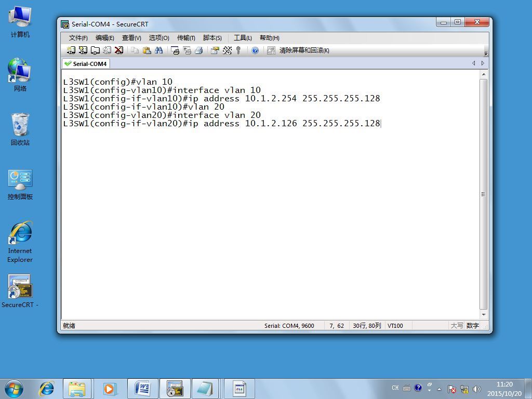This screenshot has height=399, width=532.
Task: Open the 工具(L) Tools menu
Action: coord(243,37)
